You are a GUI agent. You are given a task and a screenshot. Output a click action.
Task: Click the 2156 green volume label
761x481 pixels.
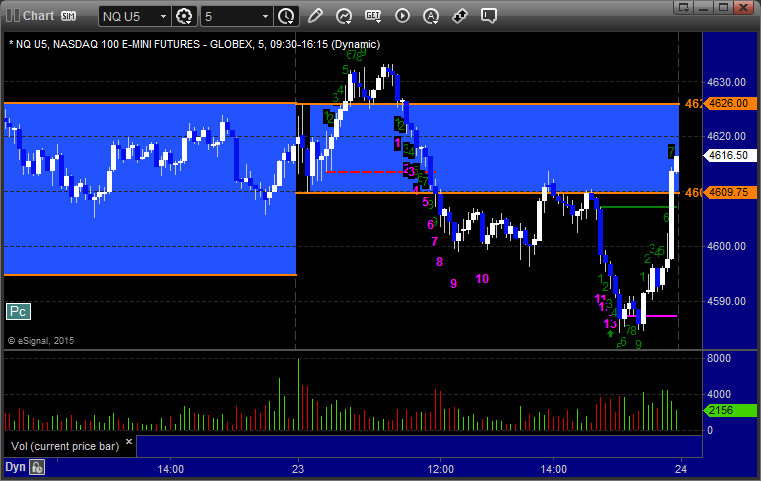729,410
